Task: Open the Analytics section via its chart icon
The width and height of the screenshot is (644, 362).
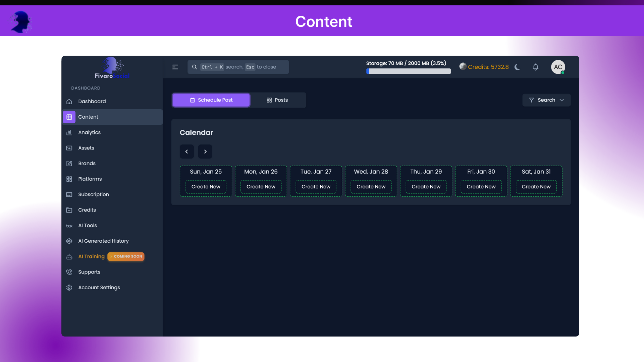Action: (x=69, y=132)
